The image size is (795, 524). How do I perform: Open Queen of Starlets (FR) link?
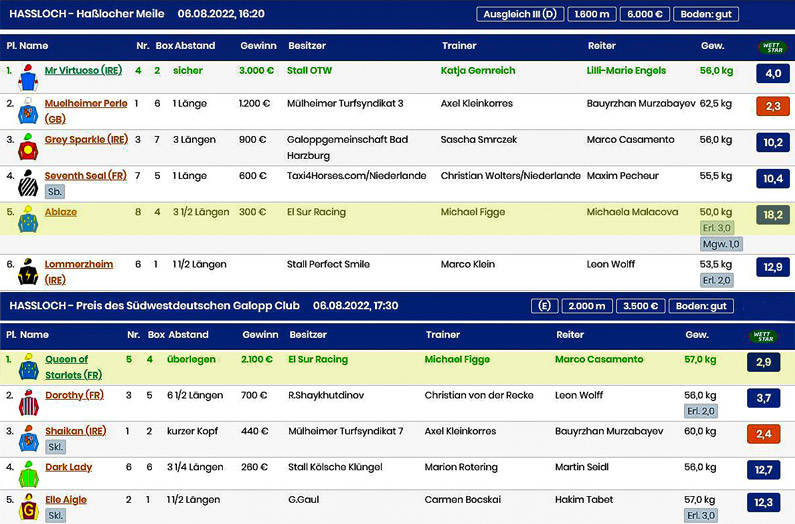click(x=74, y=367)
